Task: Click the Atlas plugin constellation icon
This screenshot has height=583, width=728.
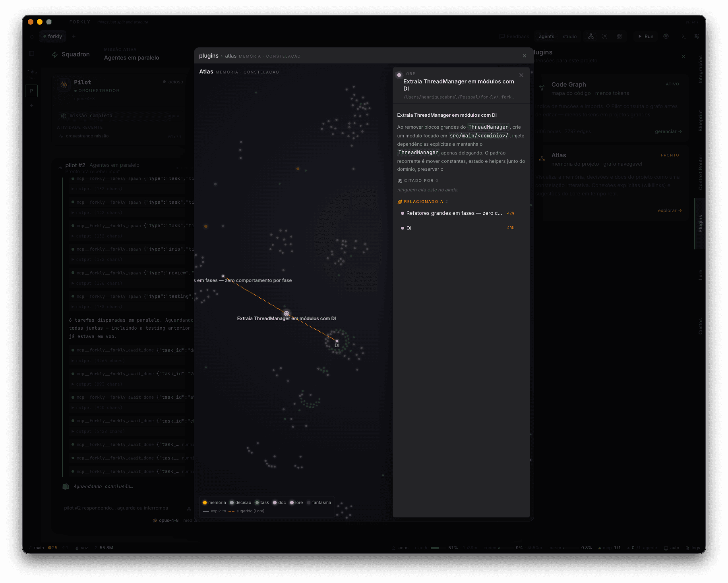Action: pos(542,158)
